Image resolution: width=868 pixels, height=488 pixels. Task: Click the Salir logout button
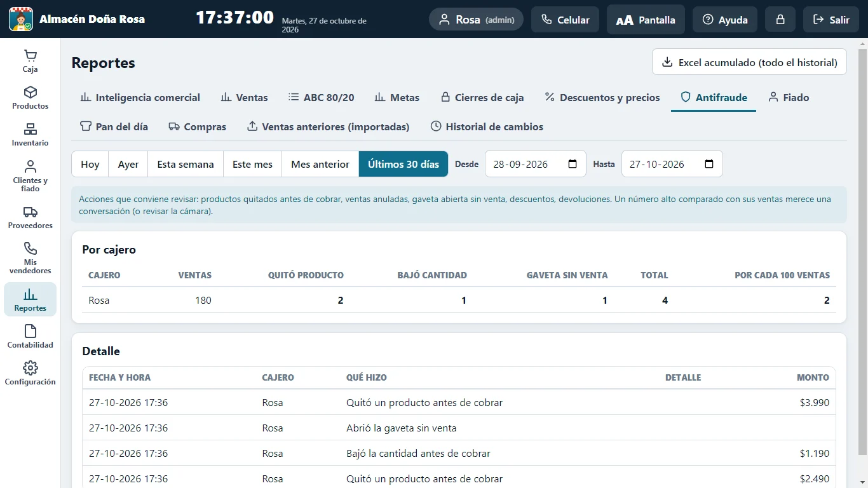tap(831, 20)
